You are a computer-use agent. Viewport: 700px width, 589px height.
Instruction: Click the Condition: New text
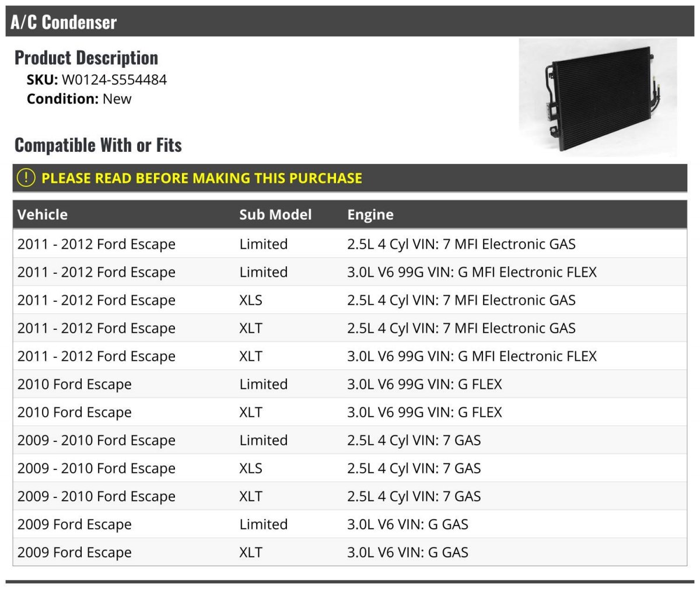click(x=79, y=99)
